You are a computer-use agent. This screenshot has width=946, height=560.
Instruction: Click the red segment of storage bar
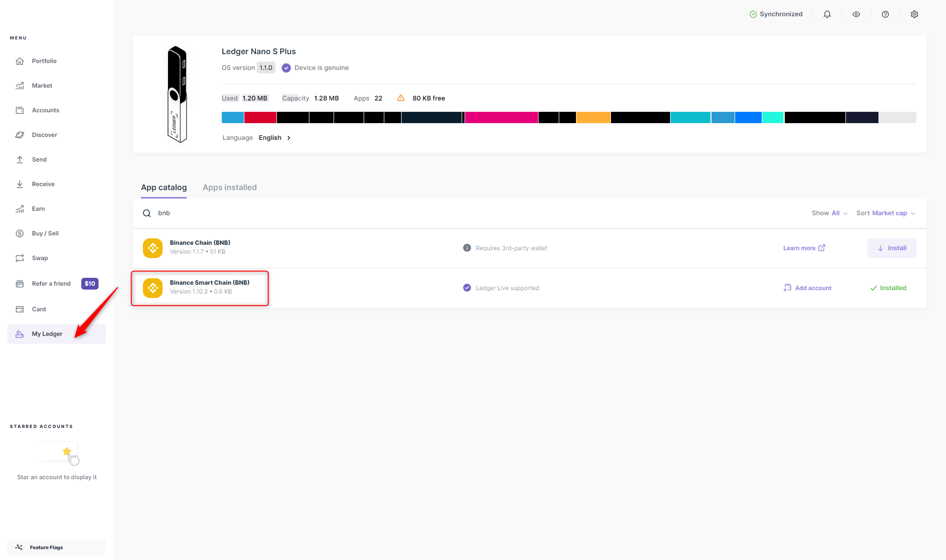pyautogui.click(x=260, y=117)
